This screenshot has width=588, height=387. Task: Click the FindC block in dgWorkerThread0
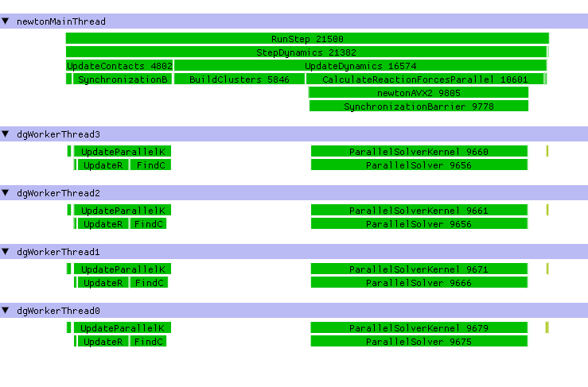(149, 342)
